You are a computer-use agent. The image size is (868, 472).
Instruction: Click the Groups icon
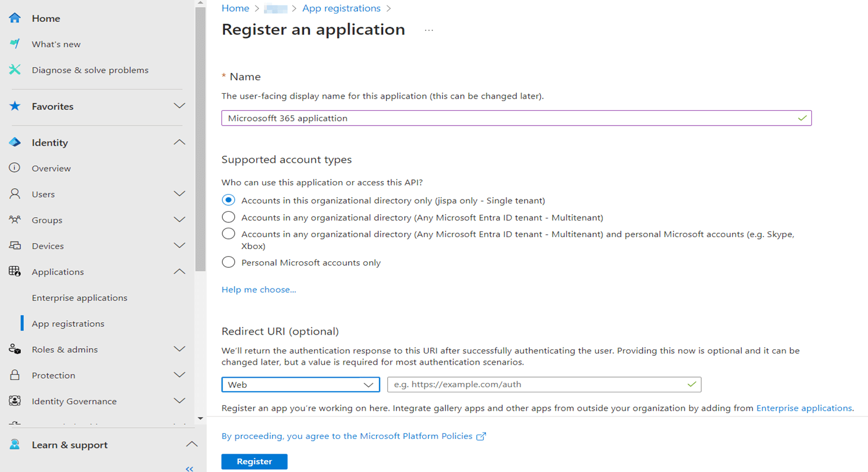pos(14,220)
